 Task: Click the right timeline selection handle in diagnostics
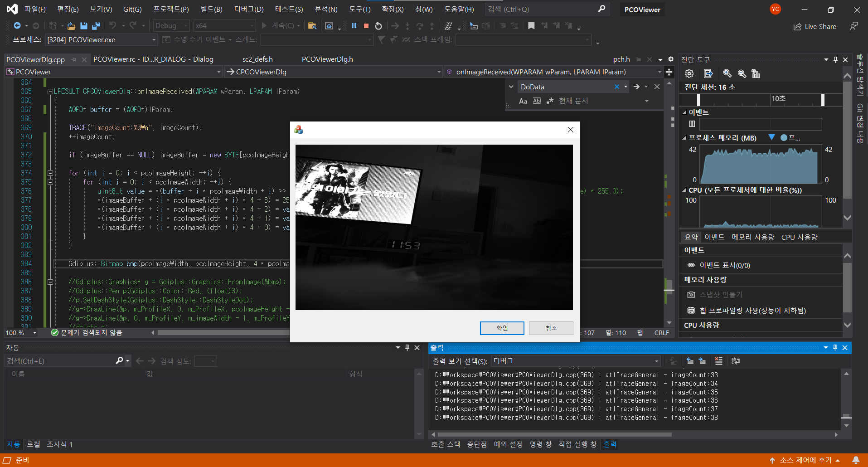pos(823,100)
